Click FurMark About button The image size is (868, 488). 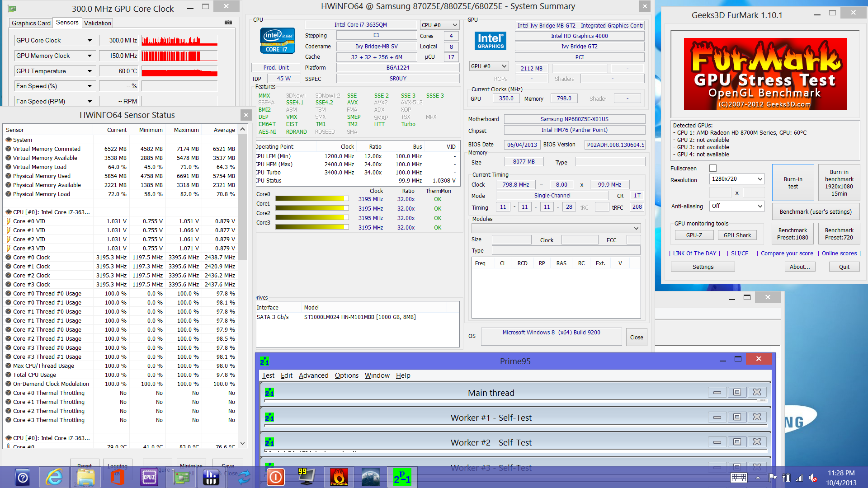click(800, 267)
